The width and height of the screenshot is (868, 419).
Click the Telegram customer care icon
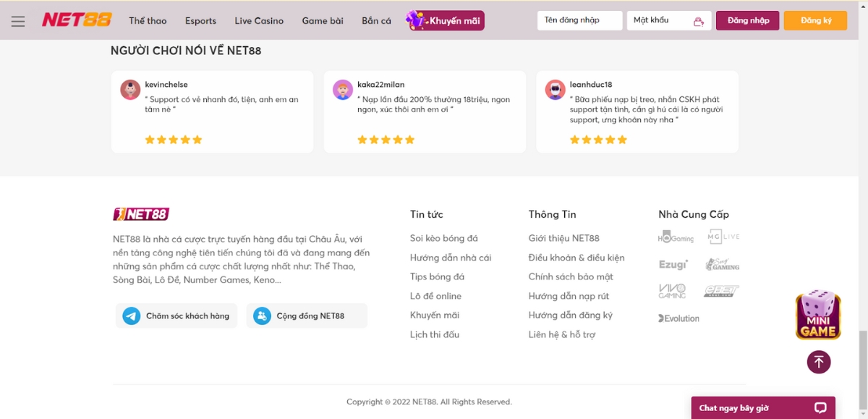pos(131,316)
